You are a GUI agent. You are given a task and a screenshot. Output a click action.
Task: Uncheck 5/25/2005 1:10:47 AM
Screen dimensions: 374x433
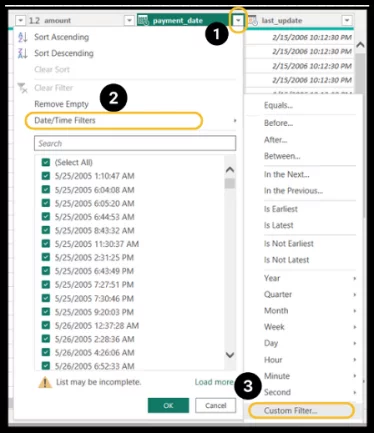pos(46,176)
